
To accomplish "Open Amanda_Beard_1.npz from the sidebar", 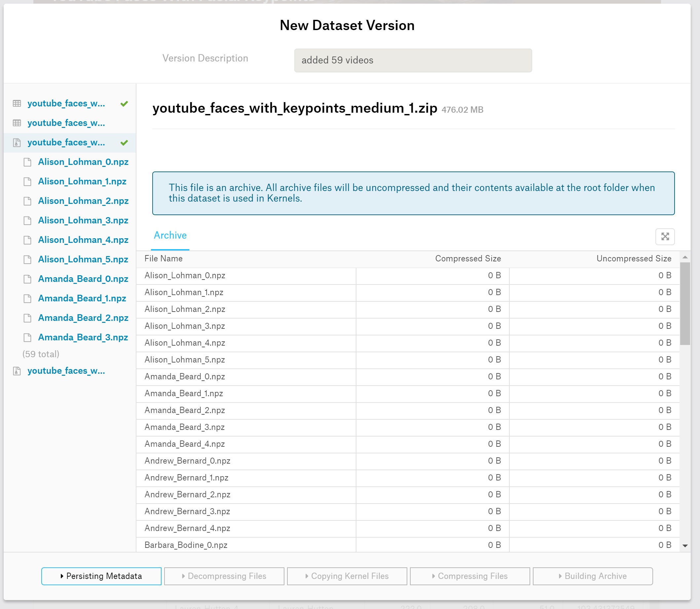I will pos(82,298).
